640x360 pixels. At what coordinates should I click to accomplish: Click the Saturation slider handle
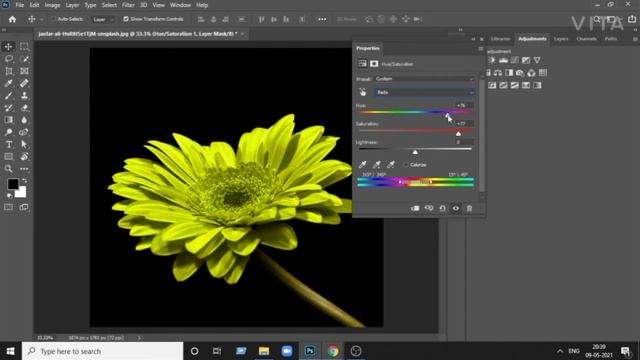[458, 133]
